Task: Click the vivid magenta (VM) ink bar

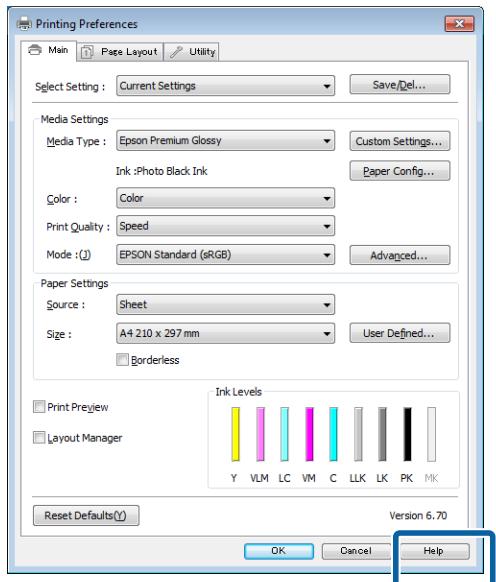Action: click(x=309, y=434)
